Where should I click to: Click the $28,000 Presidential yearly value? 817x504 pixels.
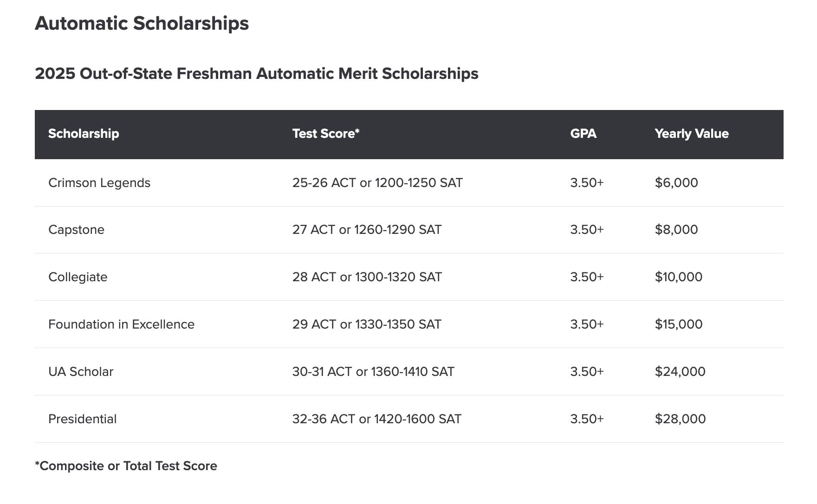[680, 419]
